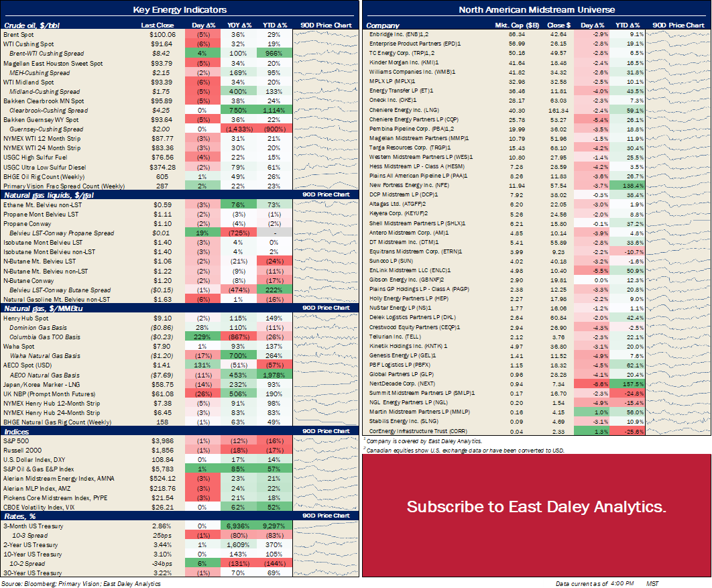This screenshot has width=712, height=588.
Task: Click the Henry Hub Spot row label
Action: coord(26,318)
